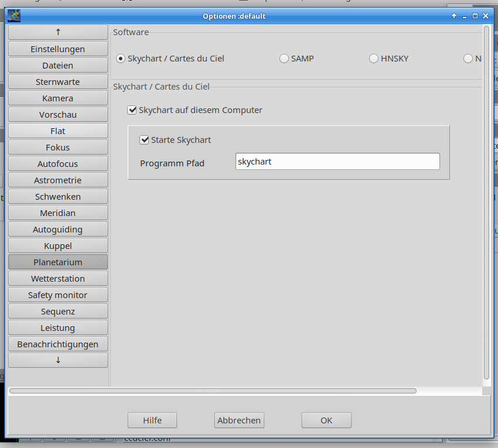
Task: Select the cut-off N radio option
Action: coord(472,59)
